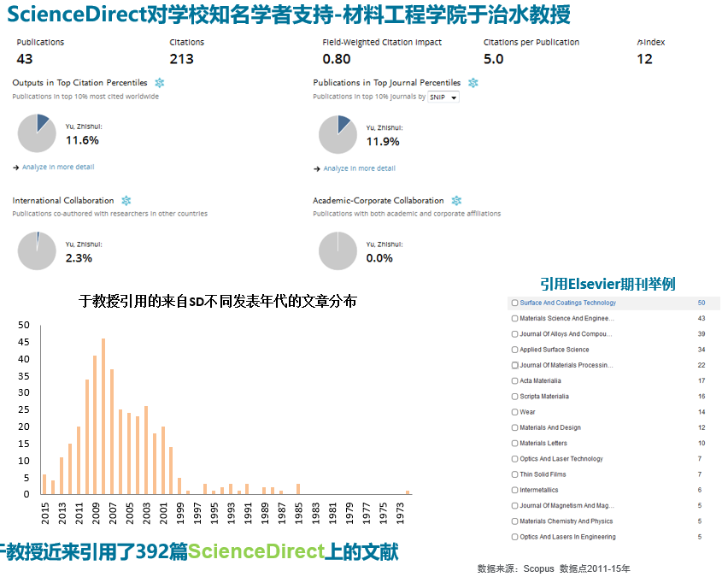Tick the Wear journal checkbox
The image size is (728, 577).
pyautogui.click(x=514, y=412)
